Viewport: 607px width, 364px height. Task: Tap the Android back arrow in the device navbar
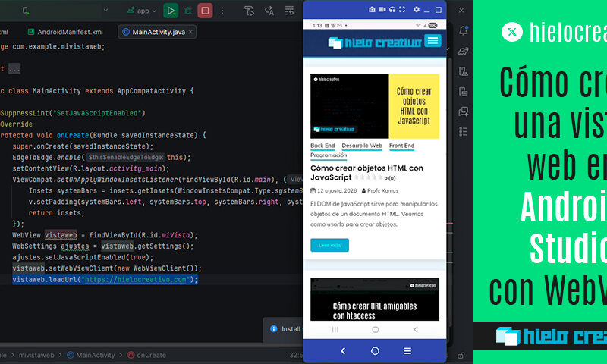point(415,330)
